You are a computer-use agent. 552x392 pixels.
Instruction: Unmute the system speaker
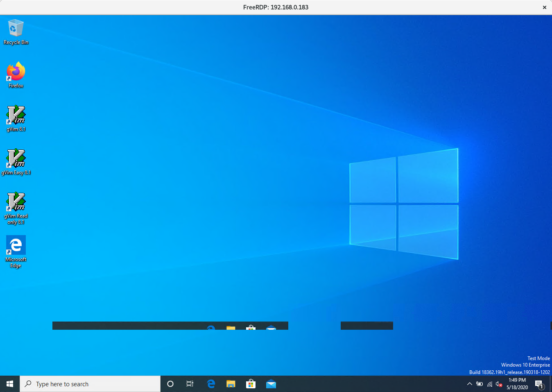tap(499, 384)
